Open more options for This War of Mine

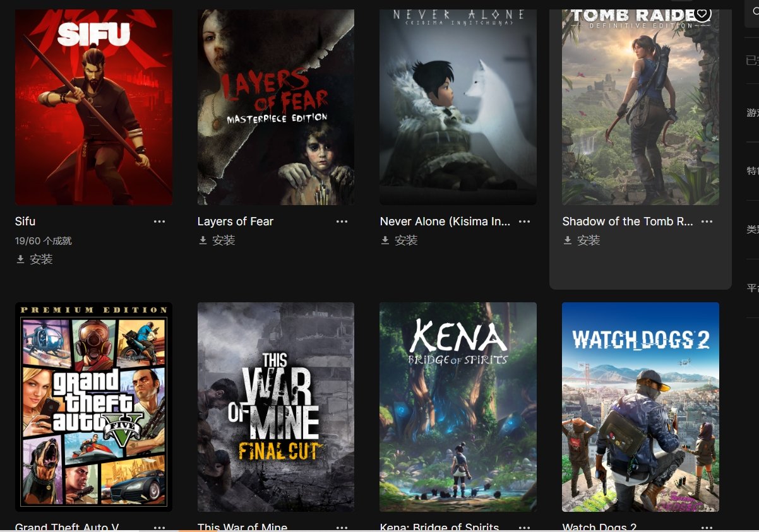(x=342, y=527)
